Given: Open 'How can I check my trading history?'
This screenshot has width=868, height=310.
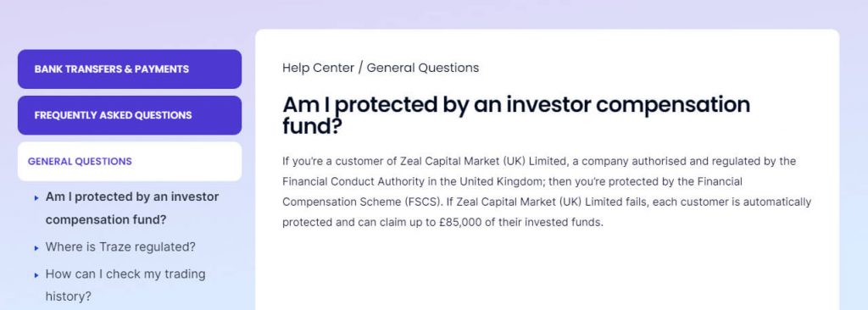Looking at the screenshot, I should (125, 285).
